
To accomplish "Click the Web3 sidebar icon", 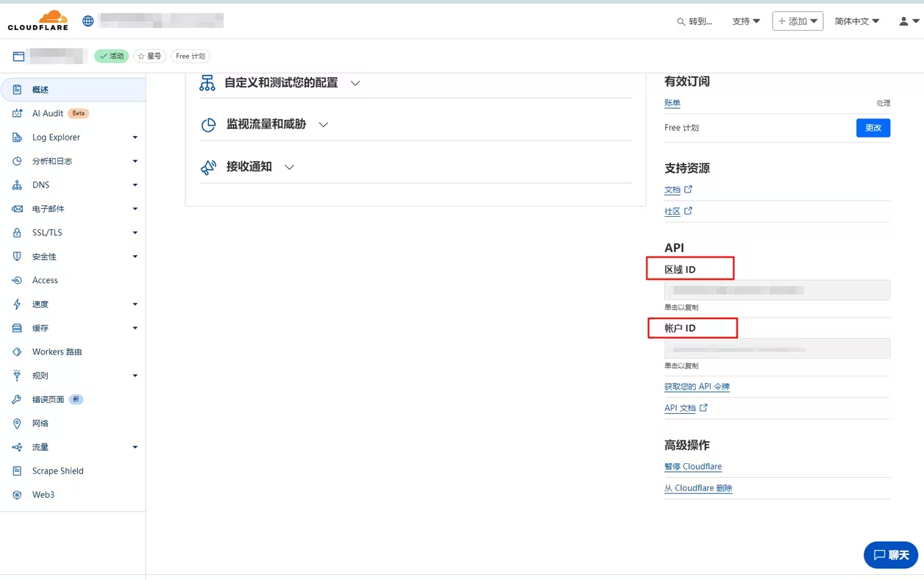I will tap(17, 495).
